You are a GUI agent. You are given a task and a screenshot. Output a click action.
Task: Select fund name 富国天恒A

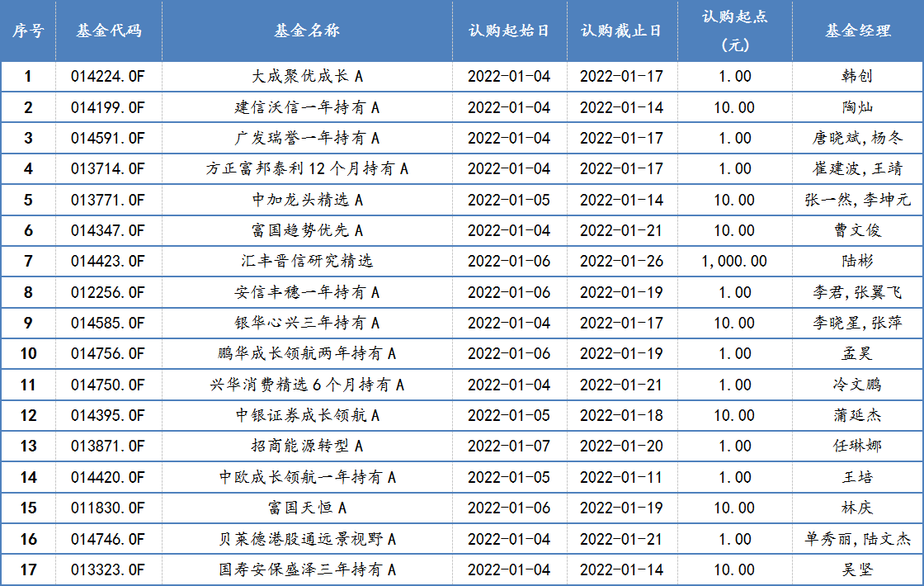[307, 508]
